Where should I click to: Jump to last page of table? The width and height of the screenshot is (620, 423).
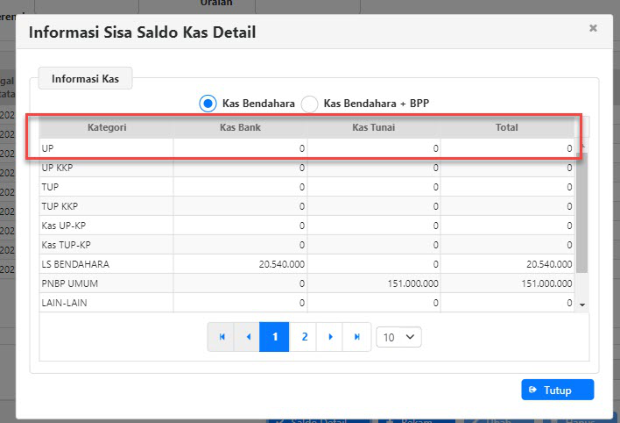(x=356, y=337)
